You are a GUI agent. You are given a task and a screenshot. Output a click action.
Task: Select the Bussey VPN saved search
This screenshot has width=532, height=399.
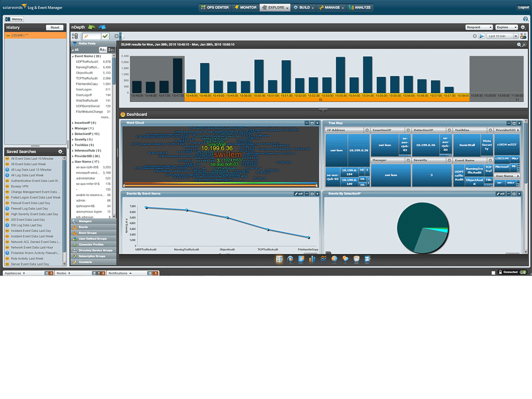coord(33,186)
